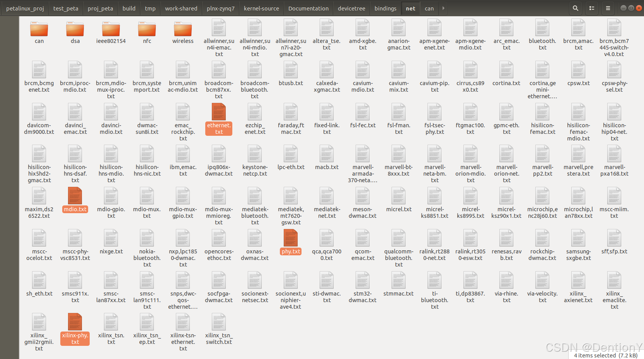
Task: Open the search icon in toolbar
Action: tap(575, 8)
